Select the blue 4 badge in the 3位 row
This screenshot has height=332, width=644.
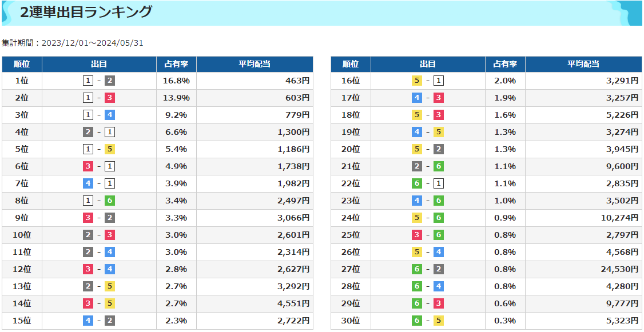coord(110,115)
